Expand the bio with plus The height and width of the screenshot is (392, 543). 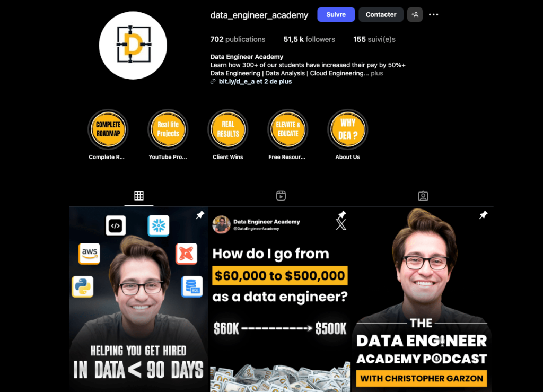377,73
